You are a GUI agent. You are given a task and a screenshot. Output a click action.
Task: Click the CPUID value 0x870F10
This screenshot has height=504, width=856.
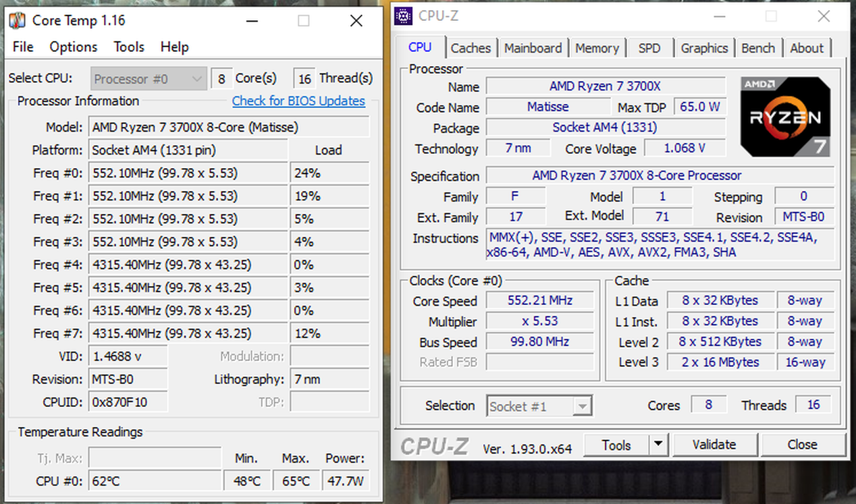(128, 402)
